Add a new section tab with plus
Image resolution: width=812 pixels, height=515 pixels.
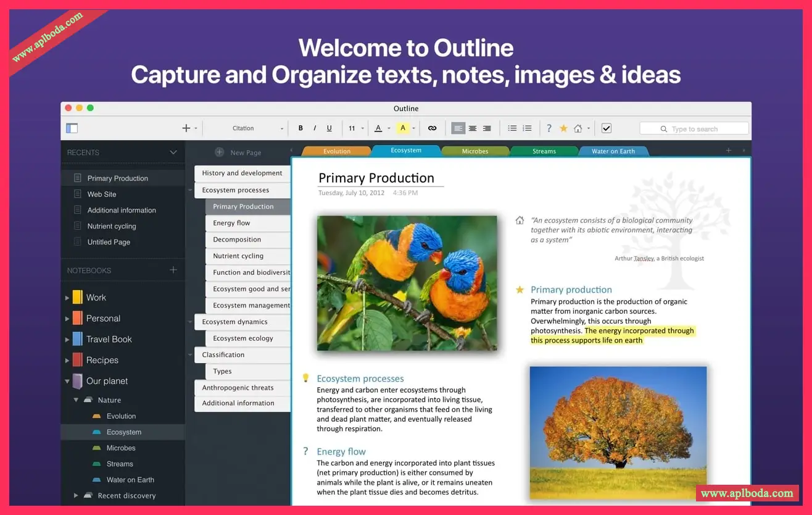728,151
